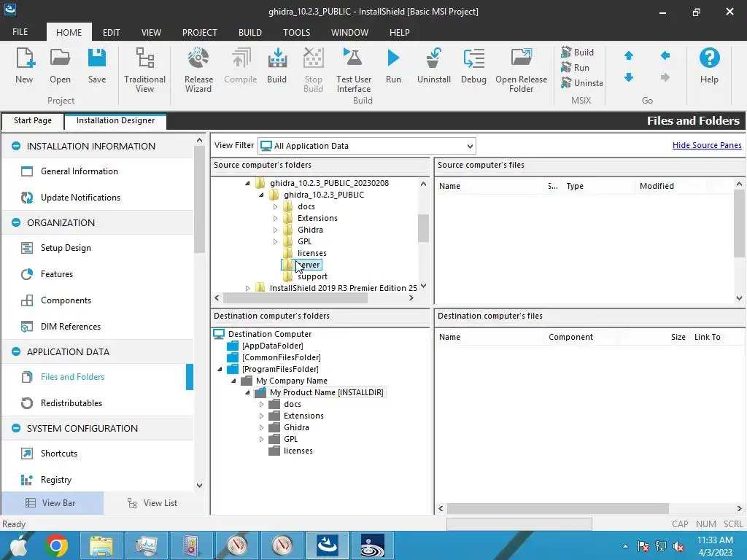Open Help from the ribbon

[x=709, y=66]
